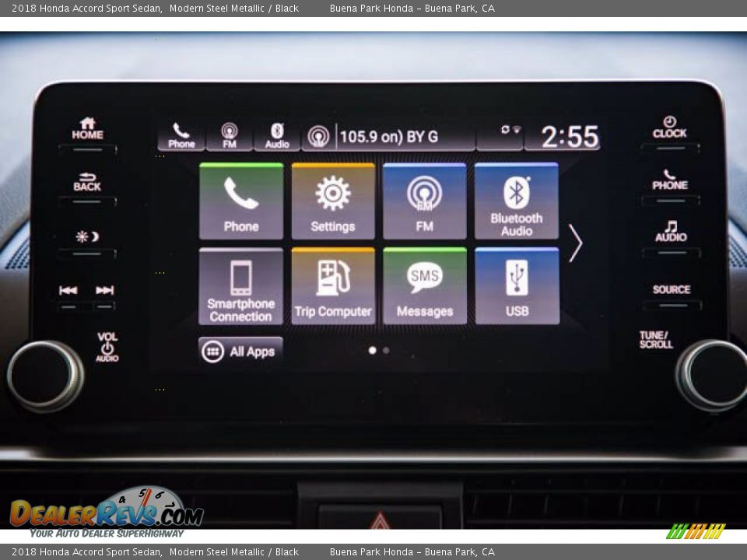This screenshot has height=560, width=747.
Task: Open the Settings gear tile
Action: point(333,201)
